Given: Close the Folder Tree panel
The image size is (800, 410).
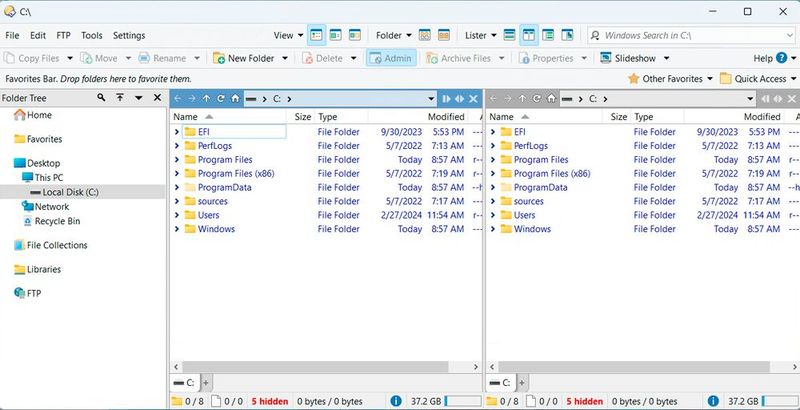Looking at the screenshot, I should (x=157, y=98).
